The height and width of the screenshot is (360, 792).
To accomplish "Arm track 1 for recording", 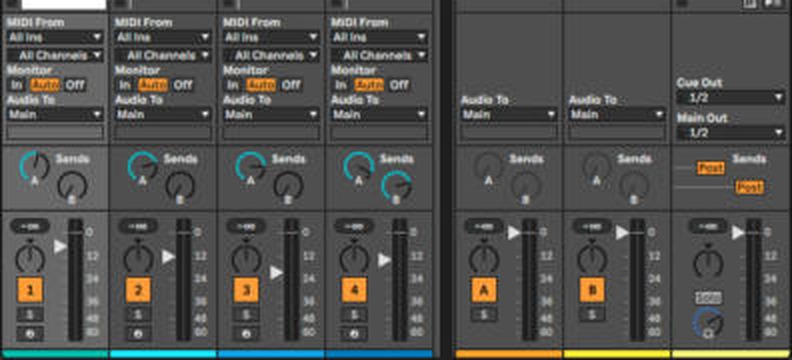I will coord(30,334).
